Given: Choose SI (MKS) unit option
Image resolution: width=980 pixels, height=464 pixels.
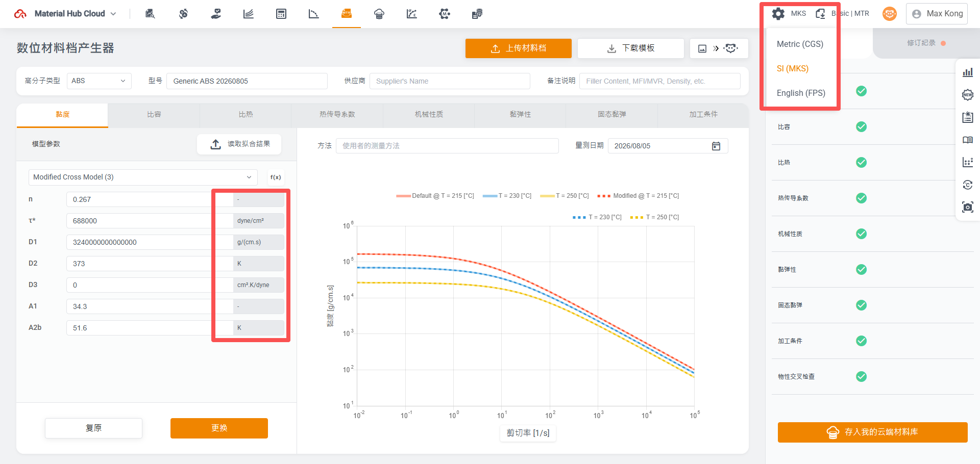Looking at the screenshot, I should [x=793, y=68].
